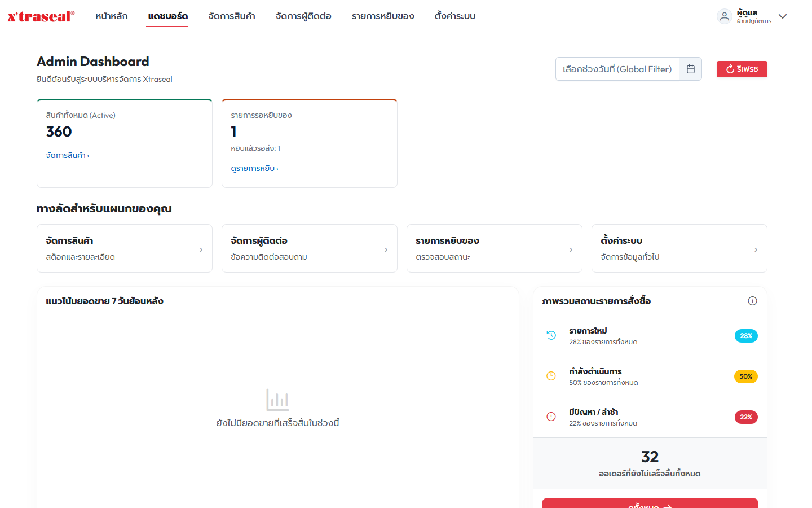Expand the user account dropdown chevron

783,16
